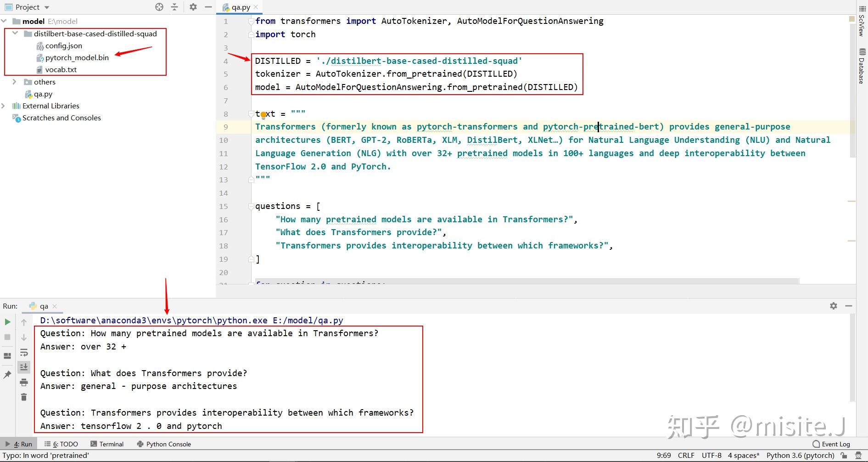The height and width of the screenshot is (462, 868).
Task: Collapse distilbert-base-cased-distilled-squad folder
Action: click(15, 34)
